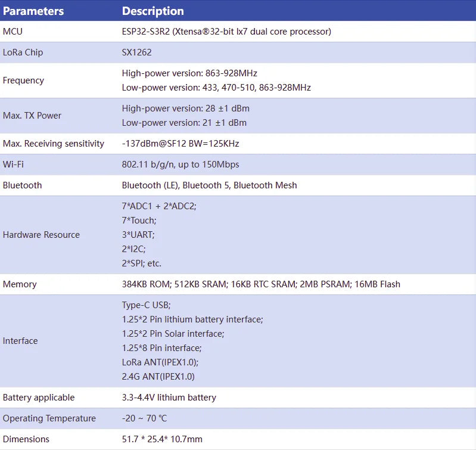Click the 51.7 * 25.4* 10.7mm value
This screenshot has width=476, height=450.
[162, 439]
